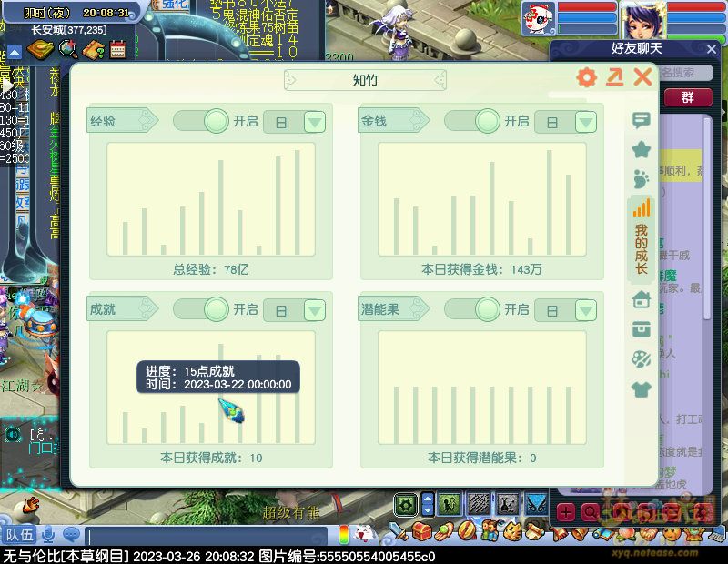Screen dimensions: 728x564
Task: Click the red search button in 好友聊天
Action: click(590, 513)
